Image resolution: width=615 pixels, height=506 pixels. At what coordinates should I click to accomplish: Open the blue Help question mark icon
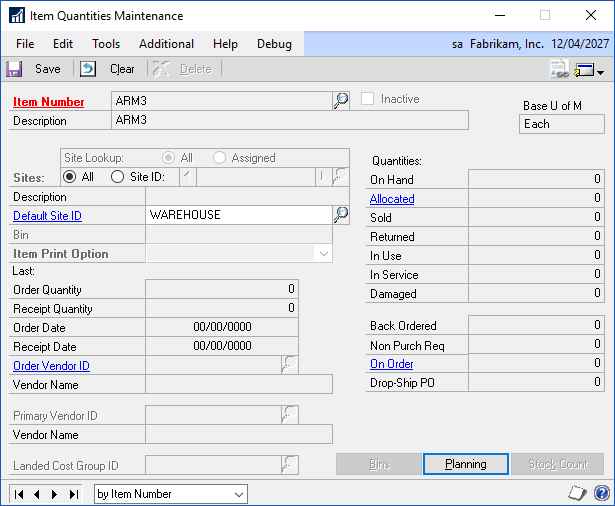[602, 493]
